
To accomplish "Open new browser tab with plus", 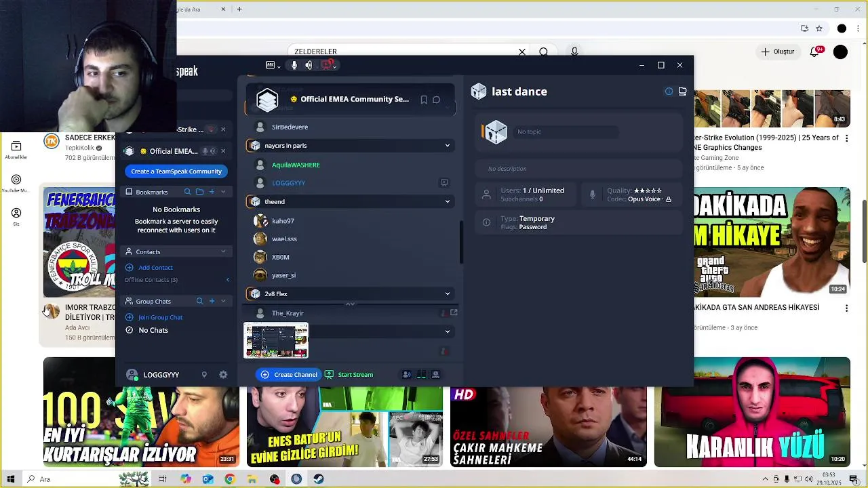I will [x=239, y=9].
